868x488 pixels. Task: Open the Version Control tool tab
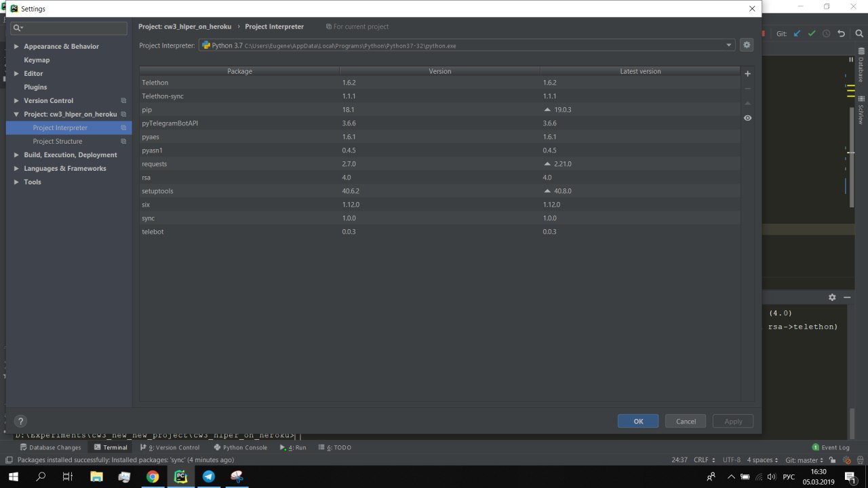(x=170, y=447)
